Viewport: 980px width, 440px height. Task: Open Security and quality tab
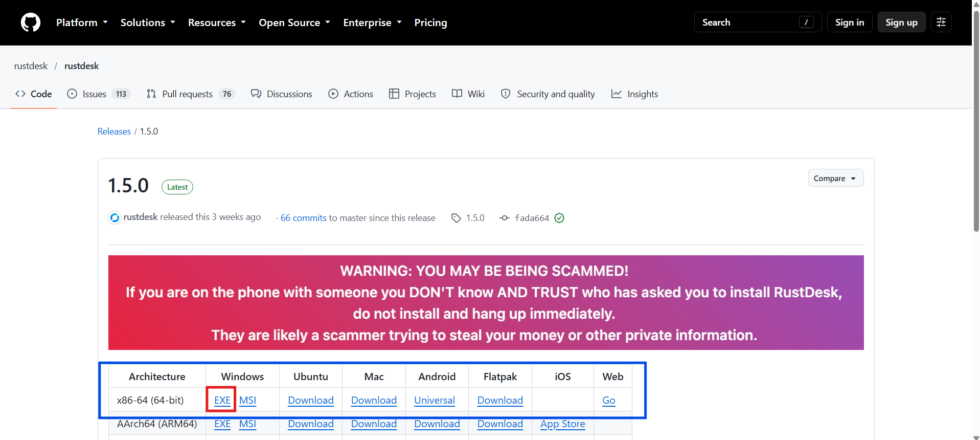tap(548, 94)
